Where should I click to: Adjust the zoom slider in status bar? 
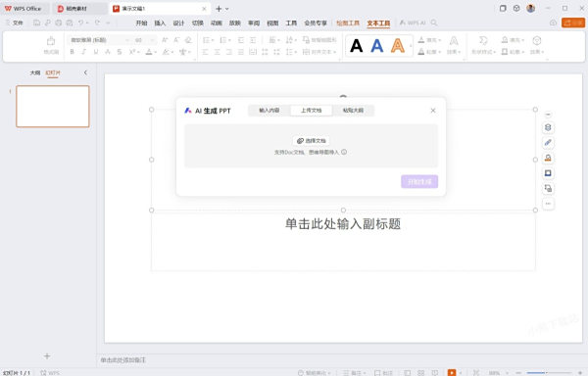tap(551, 373)
